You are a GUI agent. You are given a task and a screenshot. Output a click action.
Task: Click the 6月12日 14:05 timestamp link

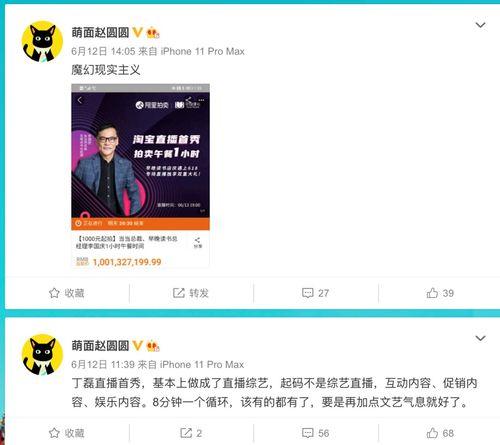click(x=103, y=51)
